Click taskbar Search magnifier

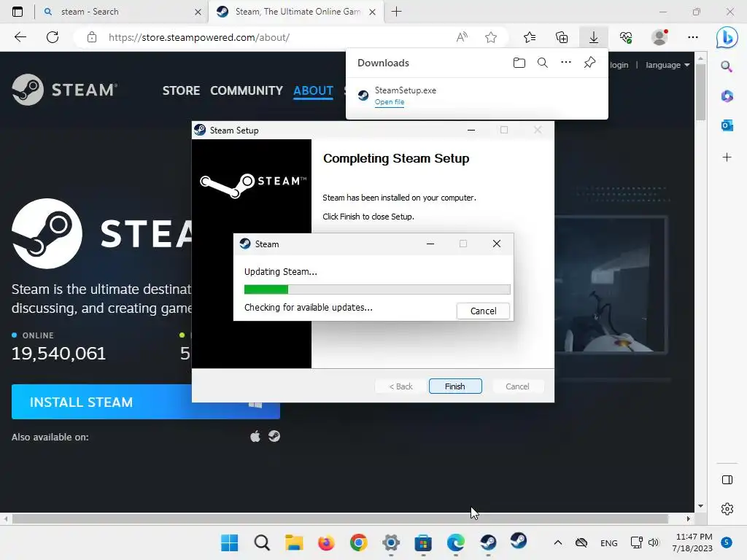(x=262, y=542)
